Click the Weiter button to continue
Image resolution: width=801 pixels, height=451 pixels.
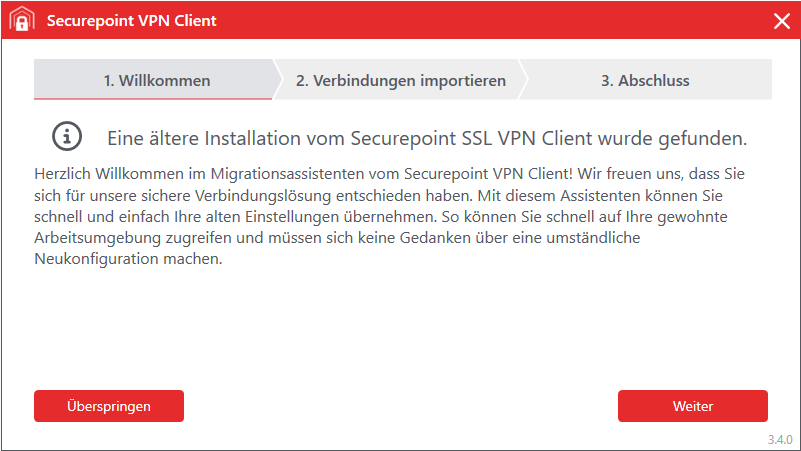[692, 406]
